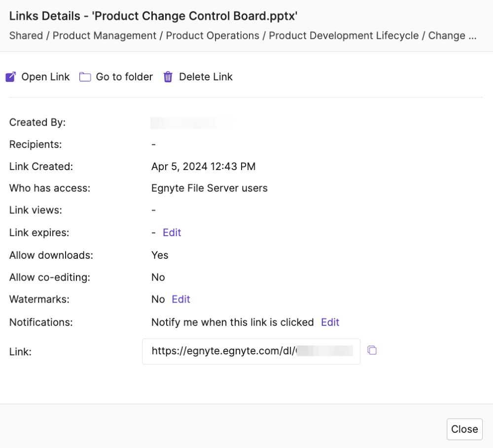Select the Open Link action
The height and width of the screenshot is (448, 493).
tap(45, 77)
